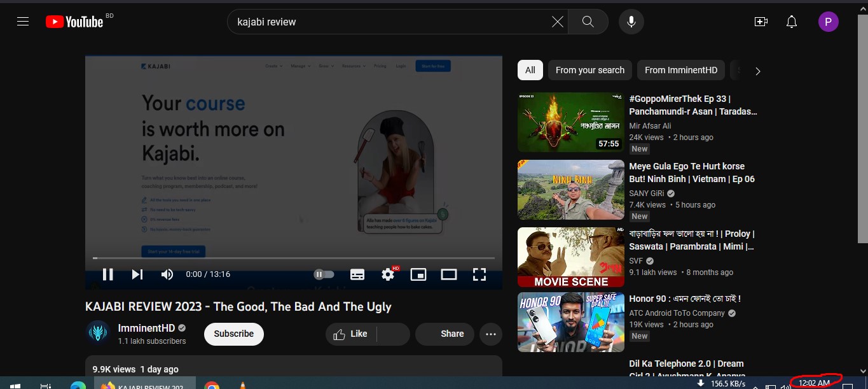Click the magnifying glass search button
Viewport: 868px width, 389px height.
click(588, 22)
